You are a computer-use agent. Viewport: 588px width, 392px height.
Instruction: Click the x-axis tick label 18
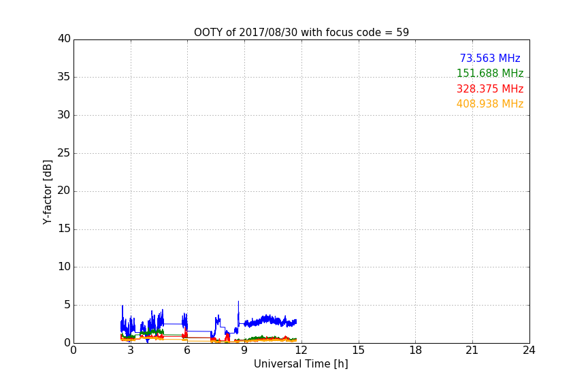coord(416,350)
